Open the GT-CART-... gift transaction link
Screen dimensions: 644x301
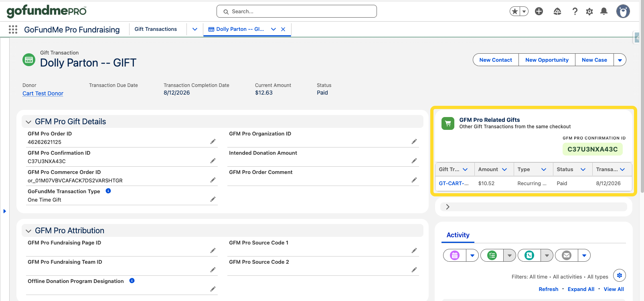pyautogui.click(x=454, y=184)
